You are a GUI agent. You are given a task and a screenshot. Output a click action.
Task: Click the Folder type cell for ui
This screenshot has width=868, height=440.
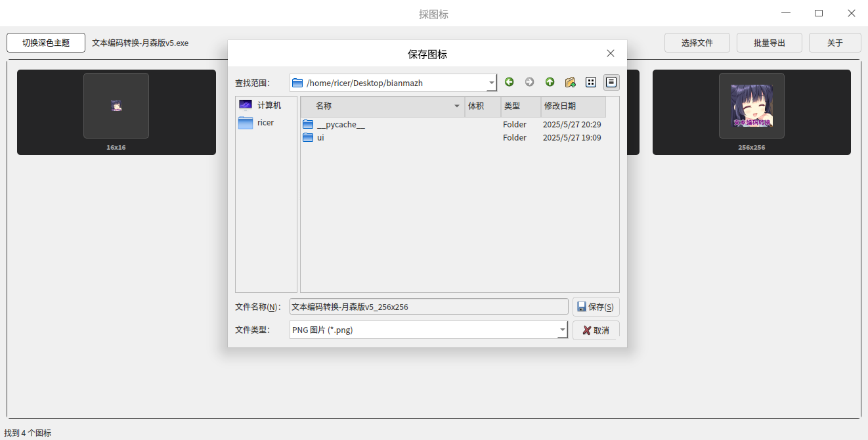coord(515,138)
